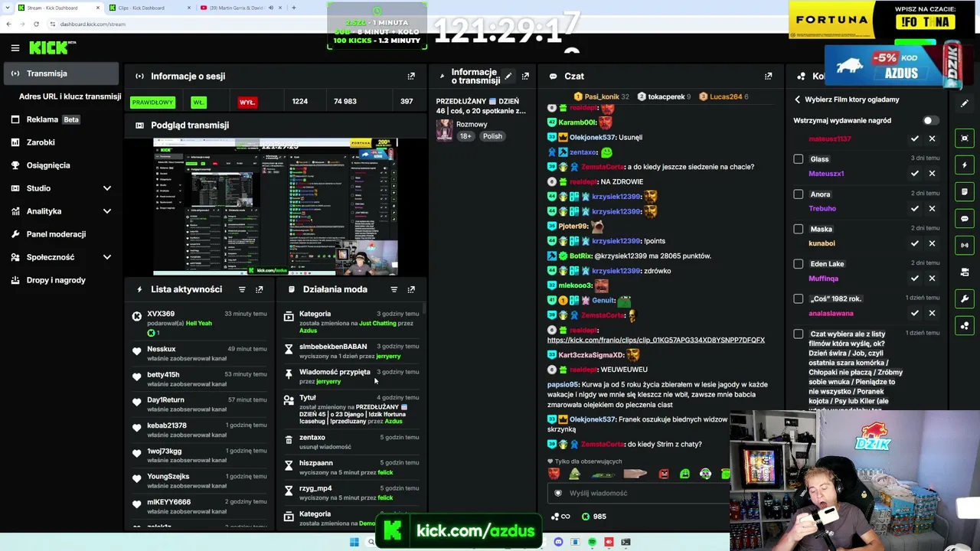The width and height of the screenshot is (980, 551).
Task: Tick the checkbox for Czat wybiera ale z listy
Action: (799, 334)
